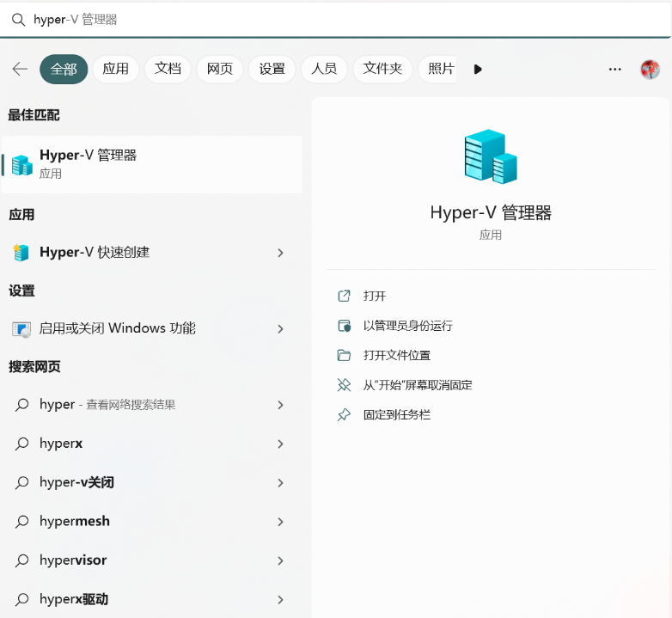Click the open-in-new-window icon beside 打开
The image size is (672, 618).
344,296
